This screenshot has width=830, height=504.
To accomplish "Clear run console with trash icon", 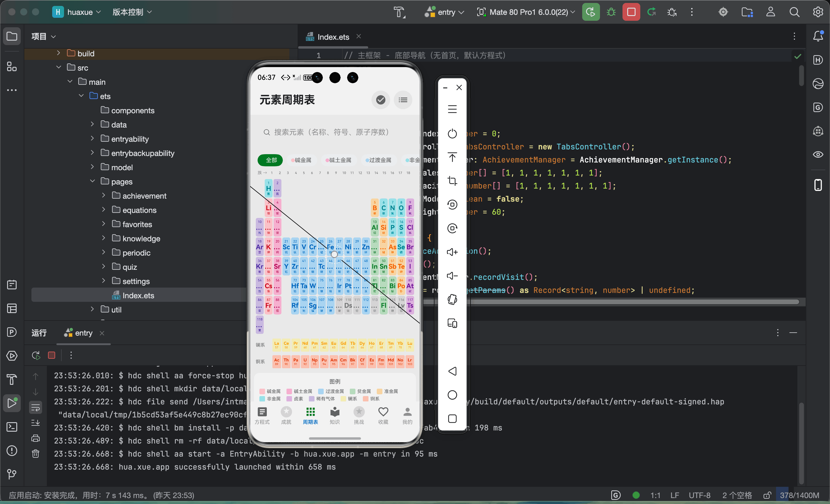I will point(35,454).
